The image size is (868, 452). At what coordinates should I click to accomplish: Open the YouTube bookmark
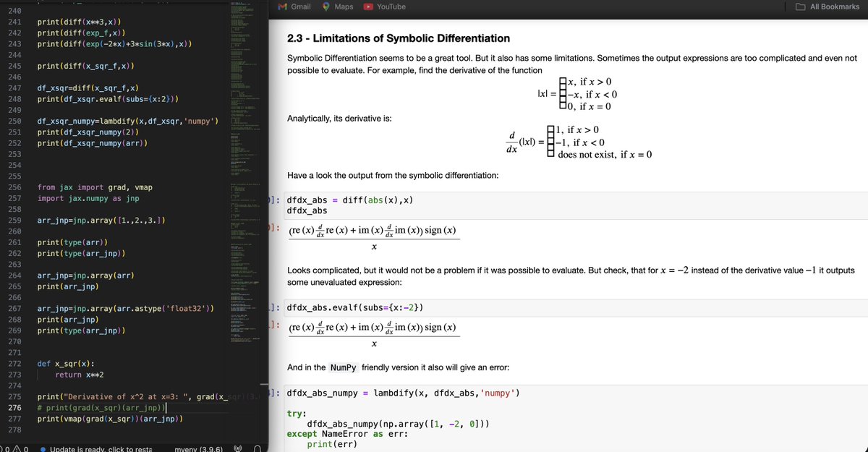click(385, 7)
